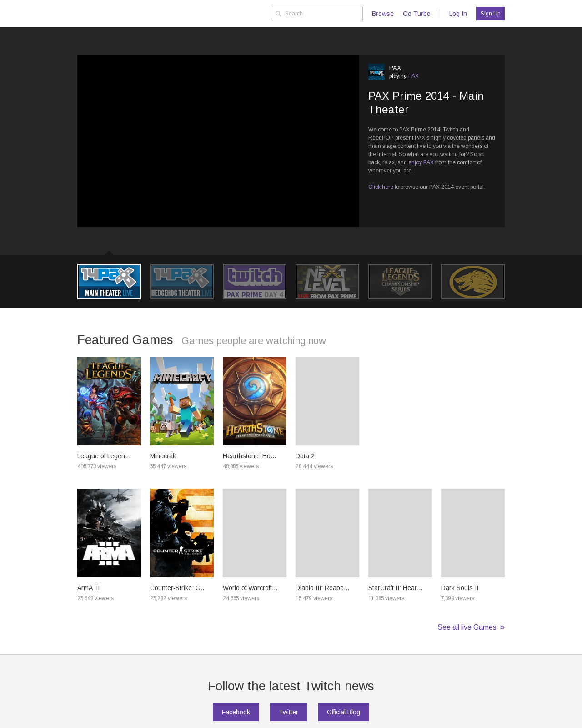Click the 'Hearthstone: He...' title text

pyautogui.click(x=249, y=456)
